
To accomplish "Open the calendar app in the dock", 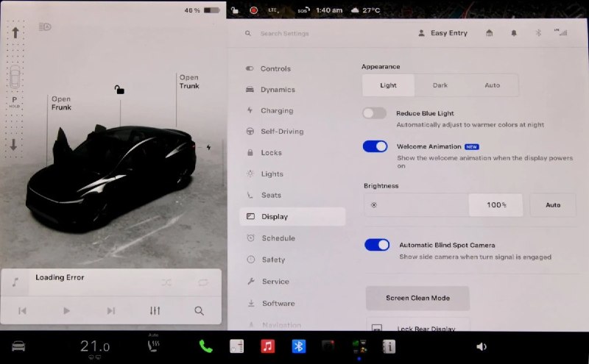I will [x=236, y=346].
